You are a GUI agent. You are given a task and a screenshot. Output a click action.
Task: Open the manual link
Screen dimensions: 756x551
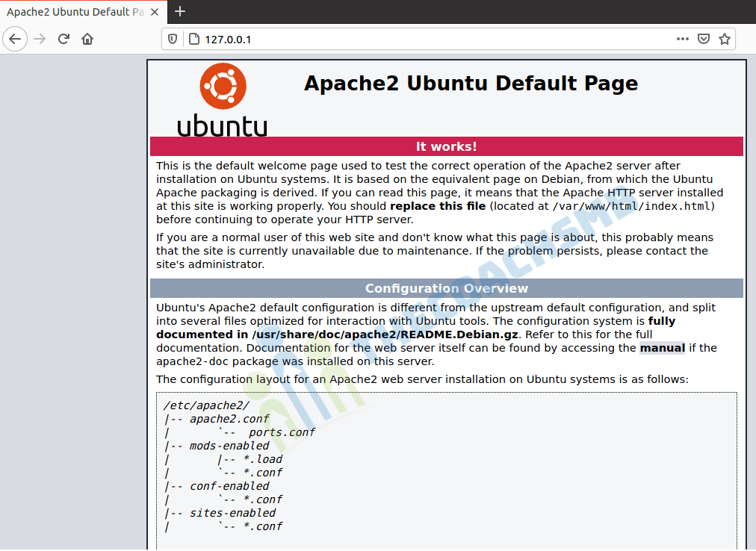(662, 348)
